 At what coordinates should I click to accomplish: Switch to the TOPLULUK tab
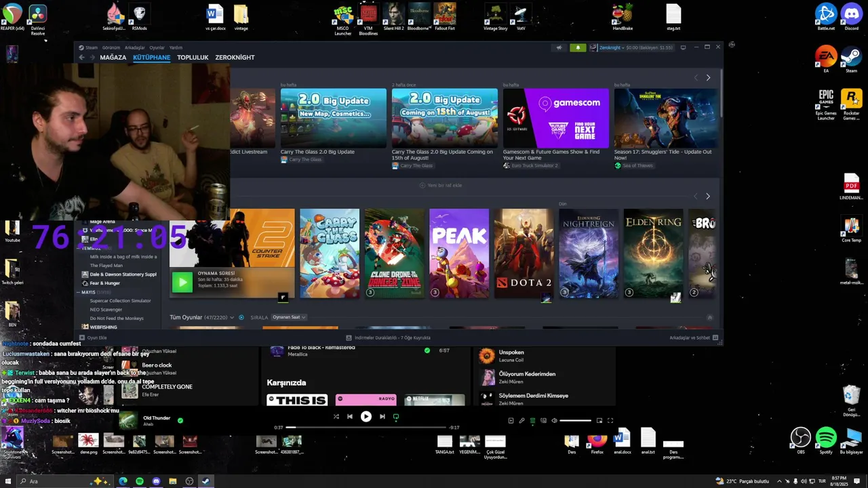point(193,58)
